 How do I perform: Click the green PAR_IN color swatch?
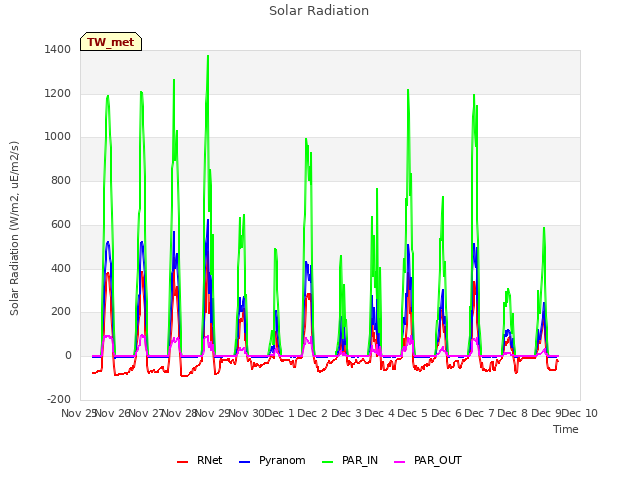tap(327, 462)
